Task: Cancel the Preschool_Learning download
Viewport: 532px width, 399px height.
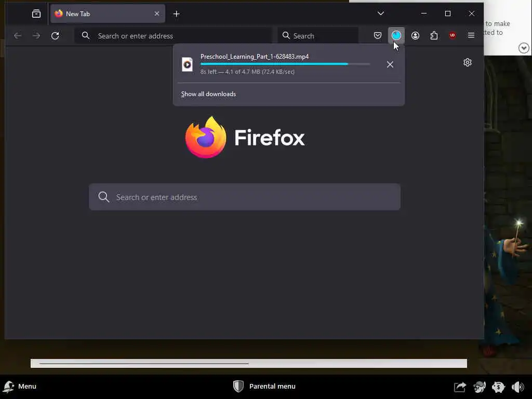Action: pos(390,64)
